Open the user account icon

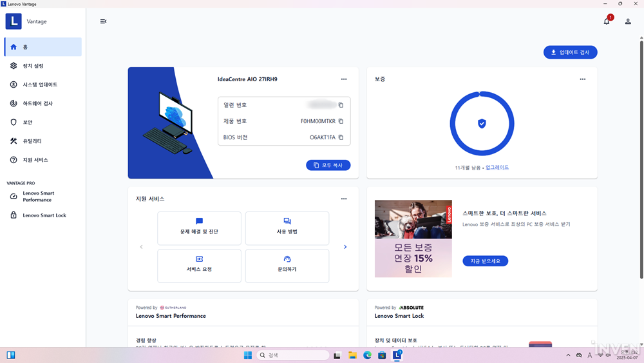[627, 21]
